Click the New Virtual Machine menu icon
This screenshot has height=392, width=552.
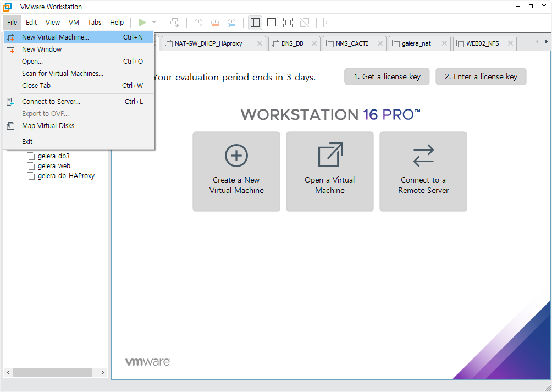pyautogui.click(x=11, y=37)
